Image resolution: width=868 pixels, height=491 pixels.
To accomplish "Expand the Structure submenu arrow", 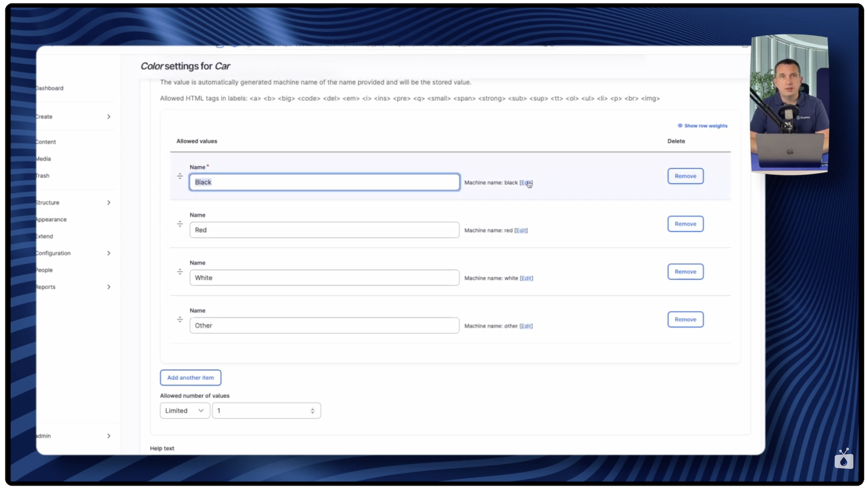I will coord(108,203).
